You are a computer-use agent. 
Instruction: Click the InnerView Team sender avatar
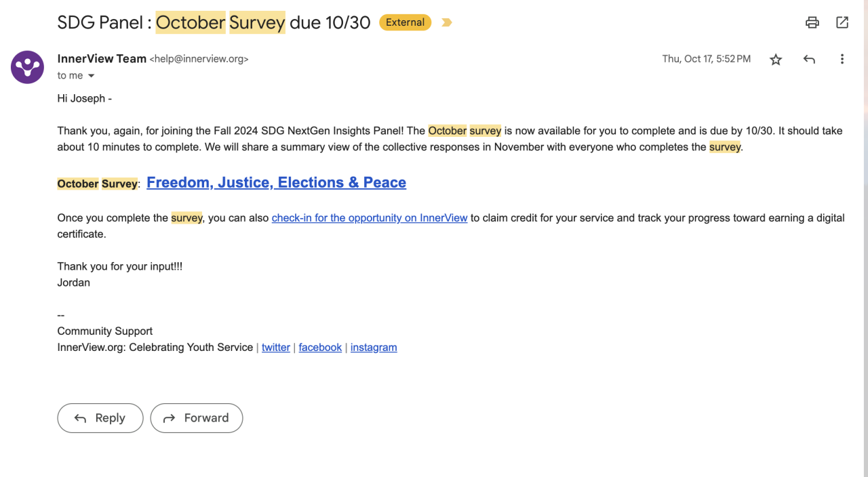[28, 67]
